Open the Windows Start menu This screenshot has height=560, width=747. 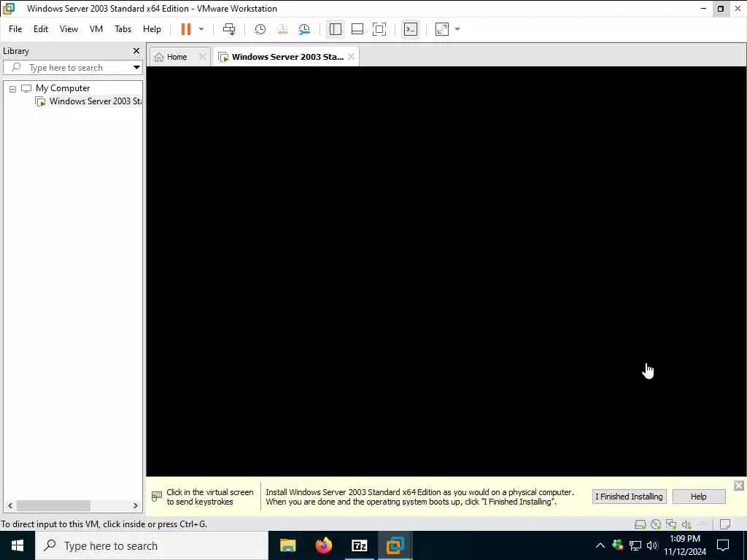click(18, 545)
